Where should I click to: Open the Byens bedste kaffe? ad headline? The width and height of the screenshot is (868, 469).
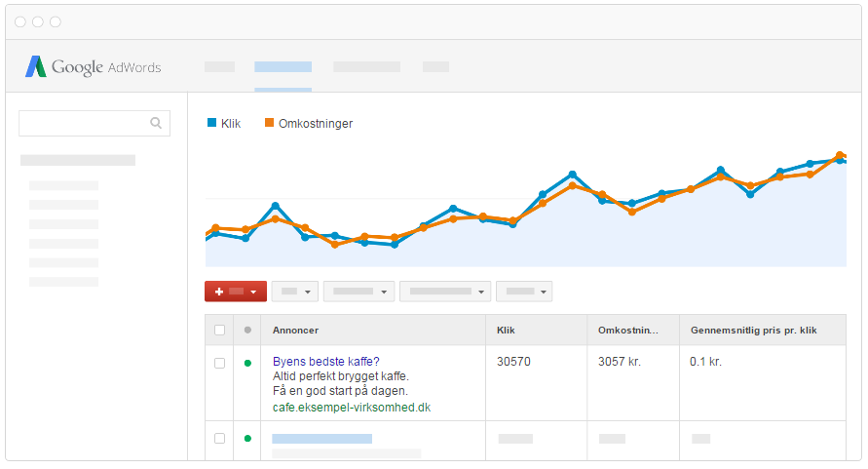(326, 362)
